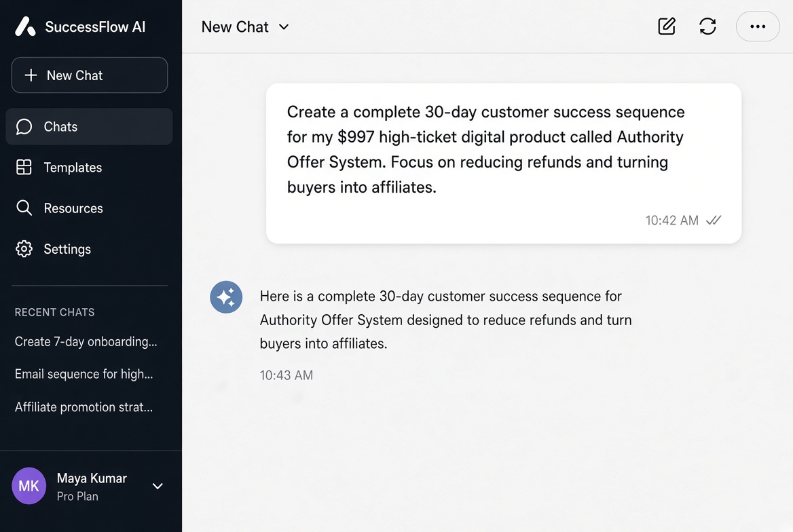Screen dimensions: 793x532
Task: Click the compose edit pencil icon
Action: coord(667,26)
